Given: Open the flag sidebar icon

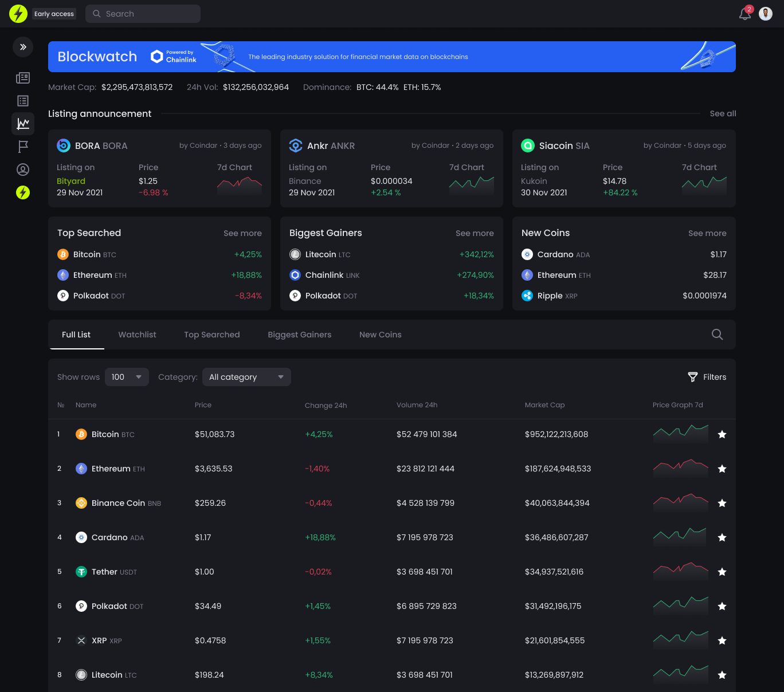Looking at the screenshot, I should click(x=23, y=147).
